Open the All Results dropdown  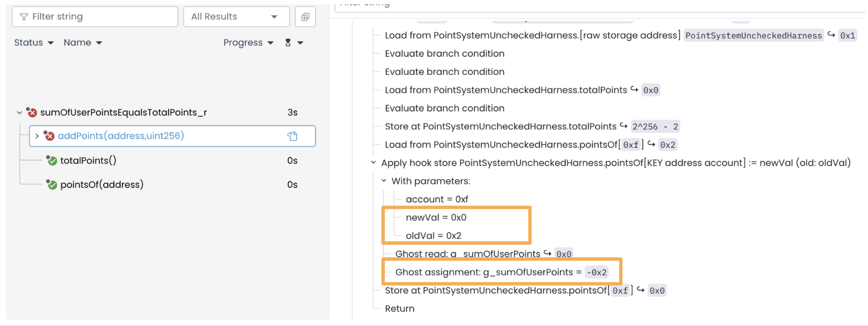236,17
